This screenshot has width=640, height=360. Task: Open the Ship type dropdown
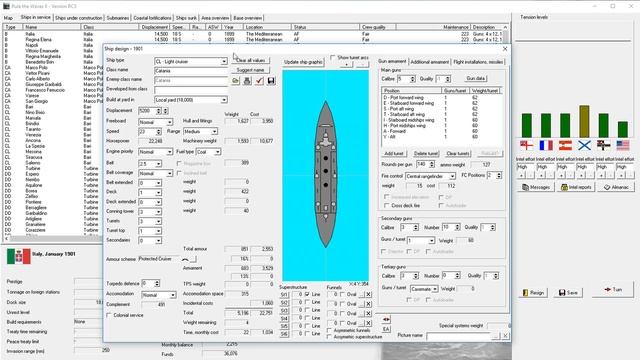(224, 62)
